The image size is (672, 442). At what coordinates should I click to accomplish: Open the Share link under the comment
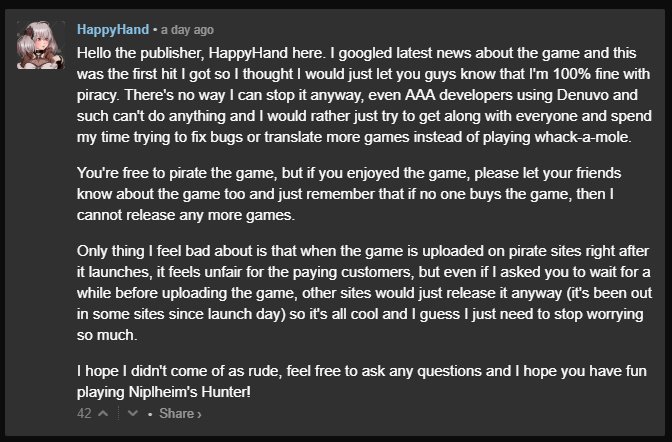pyautogui.click(x=176, y=414)
